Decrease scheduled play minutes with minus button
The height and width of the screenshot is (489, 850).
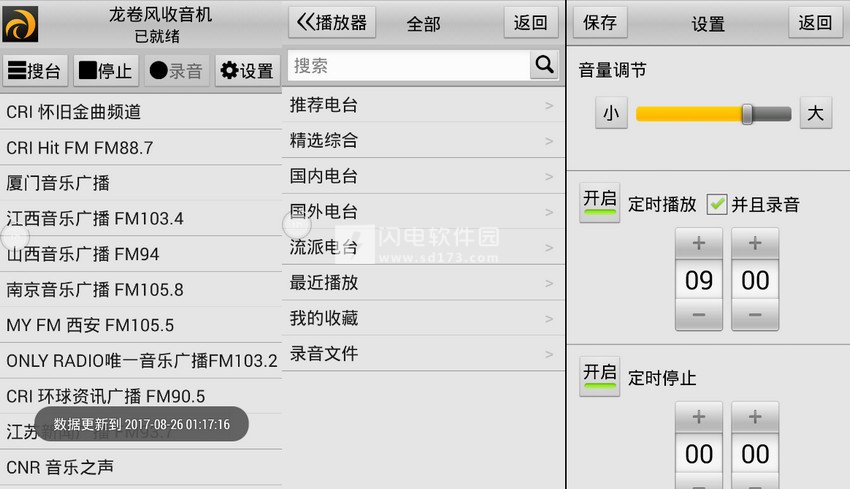(x=755, y=315)
